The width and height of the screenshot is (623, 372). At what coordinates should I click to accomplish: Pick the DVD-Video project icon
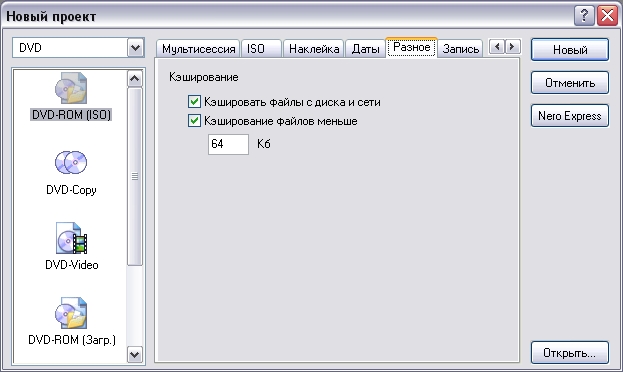[71, 238]
